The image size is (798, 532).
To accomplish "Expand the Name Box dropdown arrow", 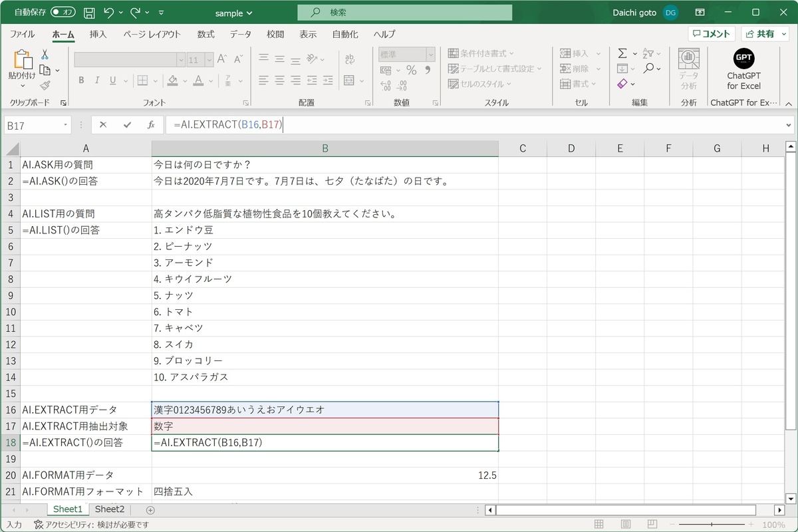I will click(x=66, y=125).
